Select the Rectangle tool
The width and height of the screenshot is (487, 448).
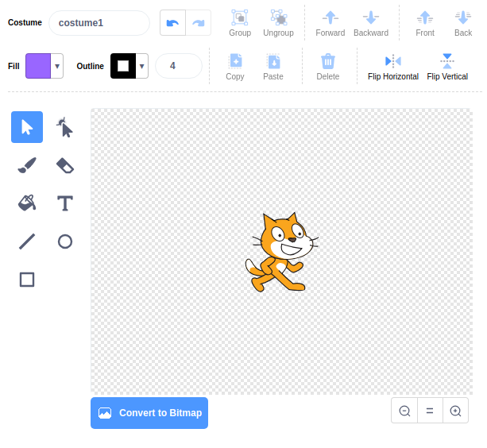(27, 280)
